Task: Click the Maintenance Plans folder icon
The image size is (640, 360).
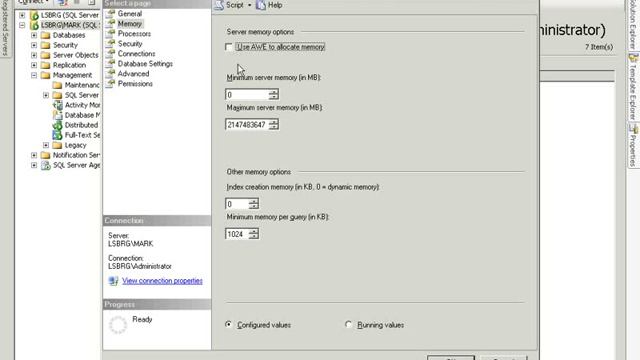Action: pyautogui.click(x=58, y=85)
